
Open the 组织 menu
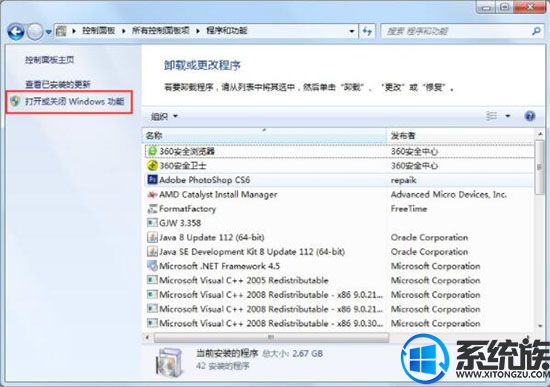pyautogui.click(x=164, y=116)
